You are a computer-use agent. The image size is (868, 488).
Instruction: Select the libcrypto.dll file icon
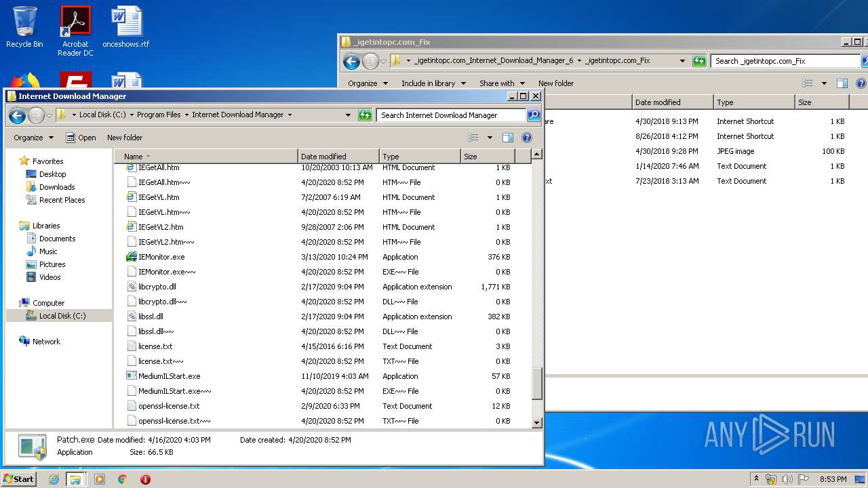coord(132,287)
